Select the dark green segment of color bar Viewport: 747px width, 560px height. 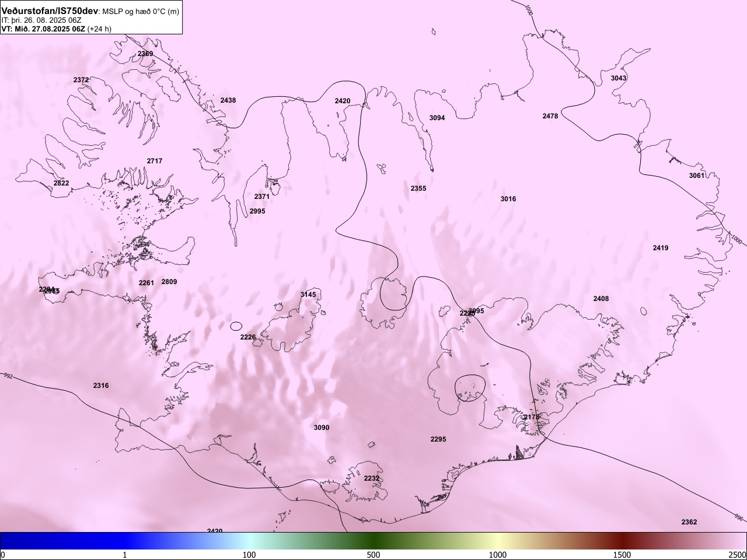[373, 541]
